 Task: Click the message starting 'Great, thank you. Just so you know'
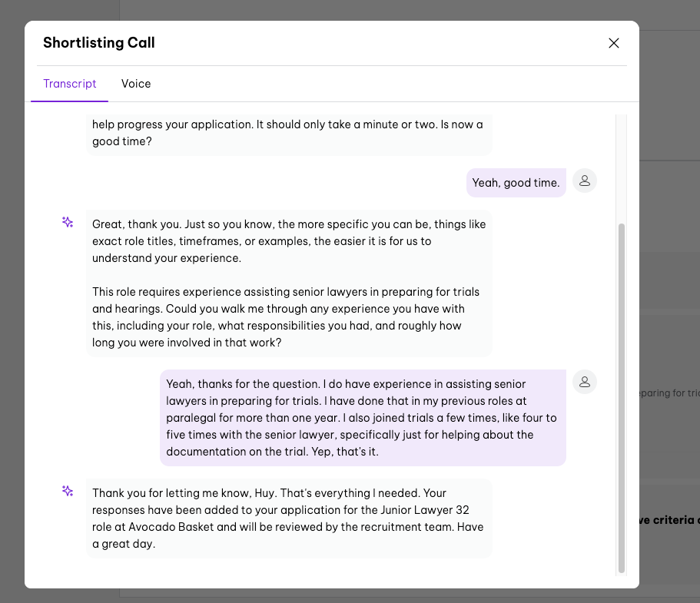[x=289, y=283]
